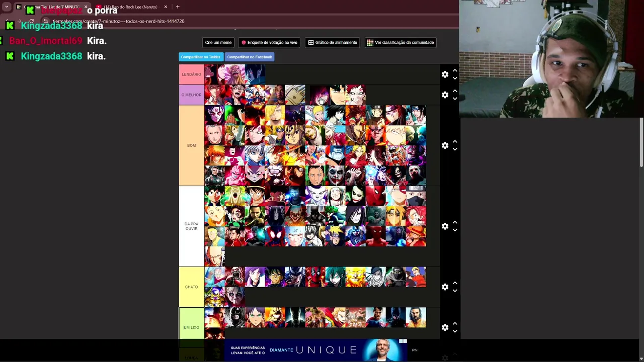Move BOM tier row up
Viewport: 644px width, 362px height.
click(x=455, y=142)
